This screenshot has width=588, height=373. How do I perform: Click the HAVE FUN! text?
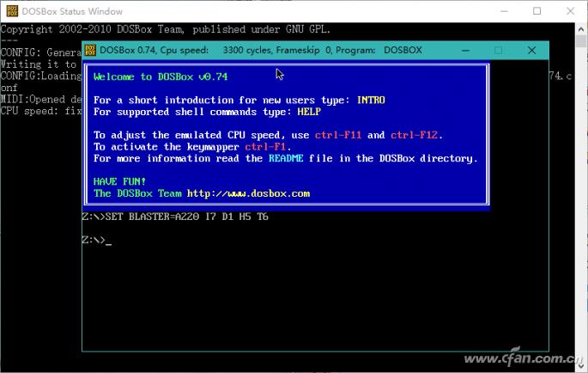pos(119,181)
